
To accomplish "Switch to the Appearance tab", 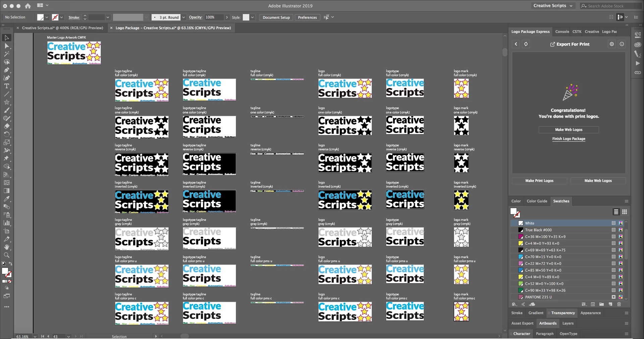I will (x=591, y=313).
